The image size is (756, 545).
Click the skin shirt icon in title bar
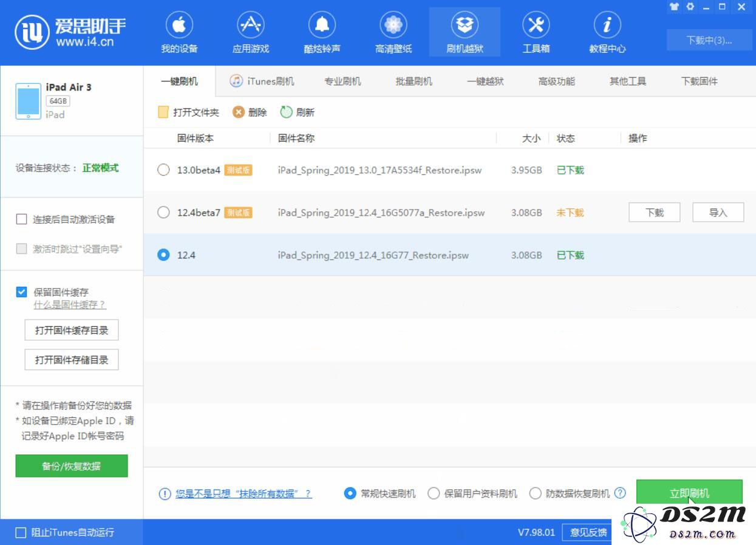pos(674,7)
